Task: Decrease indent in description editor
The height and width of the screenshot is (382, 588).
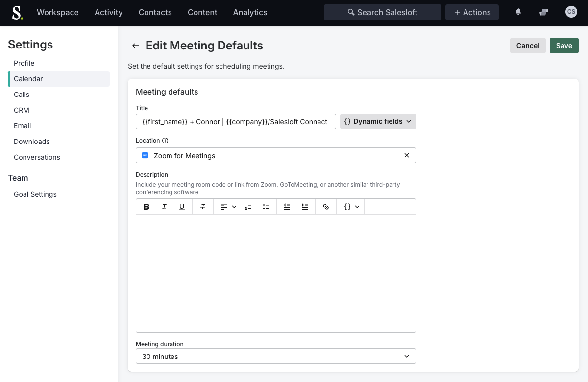Action: [x=287, y=207]
